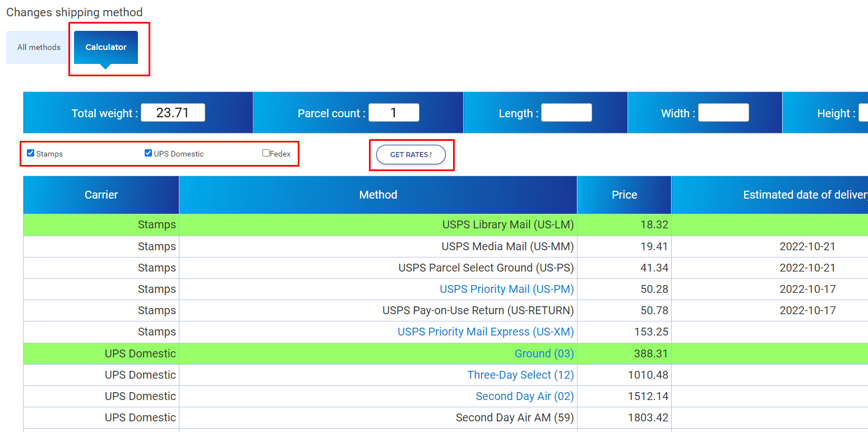The width and height of the screenshot is (868, 432).
Task: Click the Length input field
Action: tap(566, 113)
